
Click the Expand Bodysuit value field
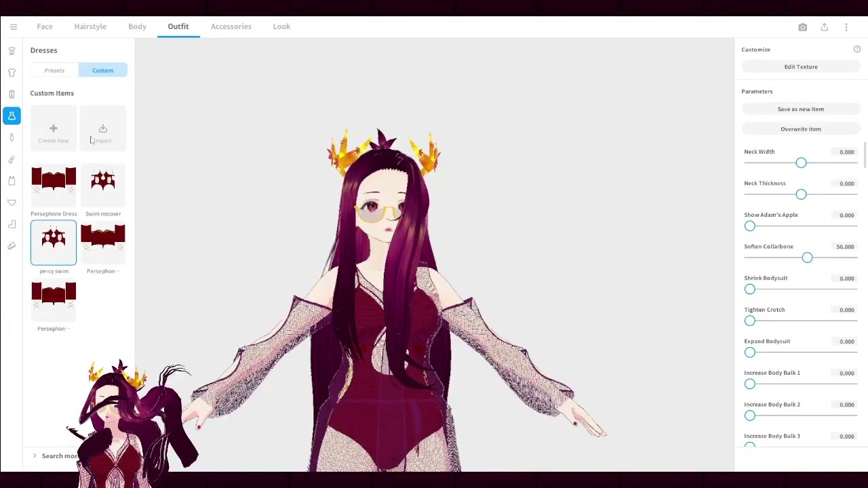[x=844, y=342]
